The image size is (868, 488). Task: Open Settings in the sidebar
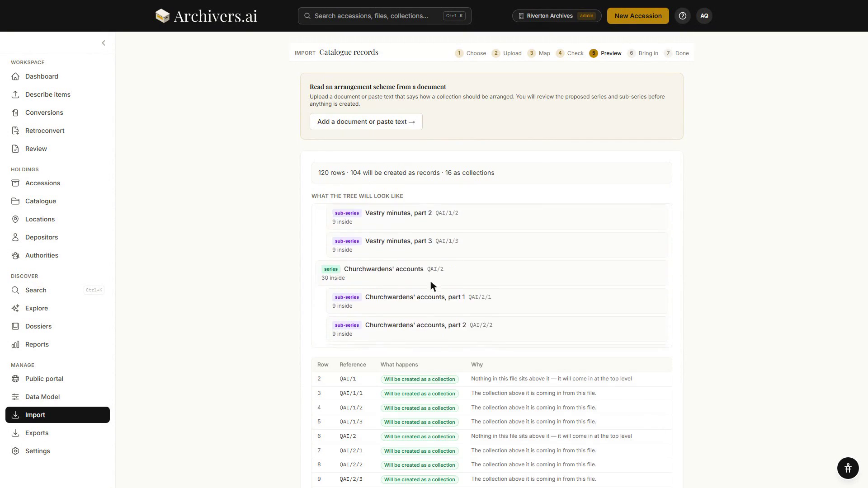point(57,451)
